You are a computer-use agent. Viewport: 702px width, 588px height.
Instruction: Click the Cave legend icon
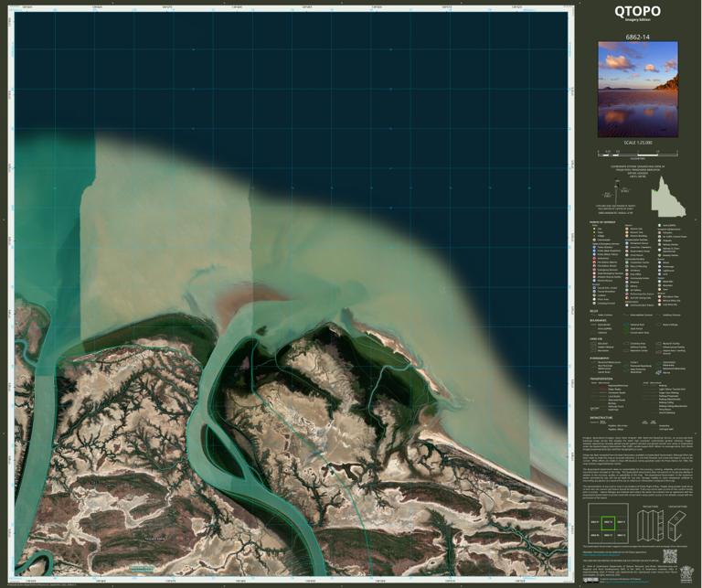[x=659, y=289]
